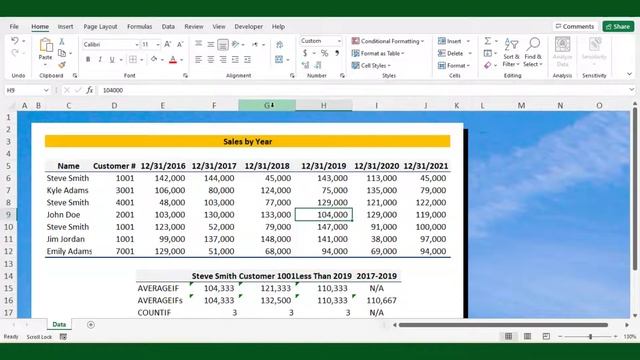Switch to the Review tab

click(x=194, y=27)
